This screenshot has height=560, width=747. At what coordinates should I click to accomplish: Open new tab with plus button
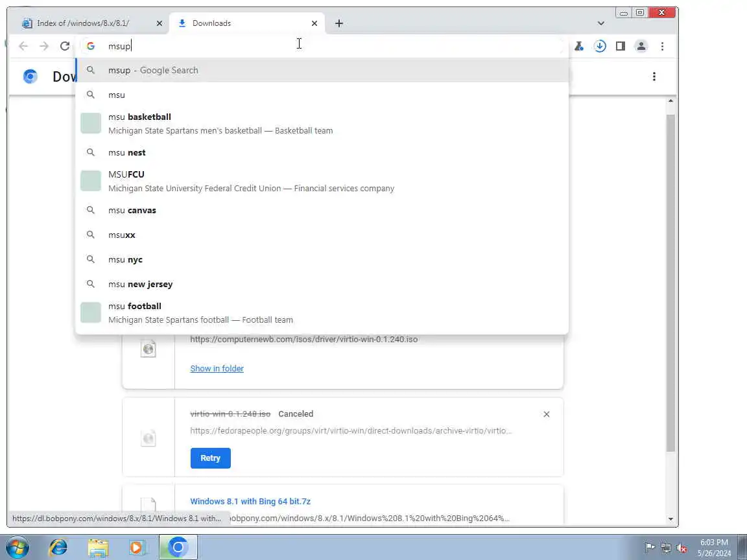338,23
